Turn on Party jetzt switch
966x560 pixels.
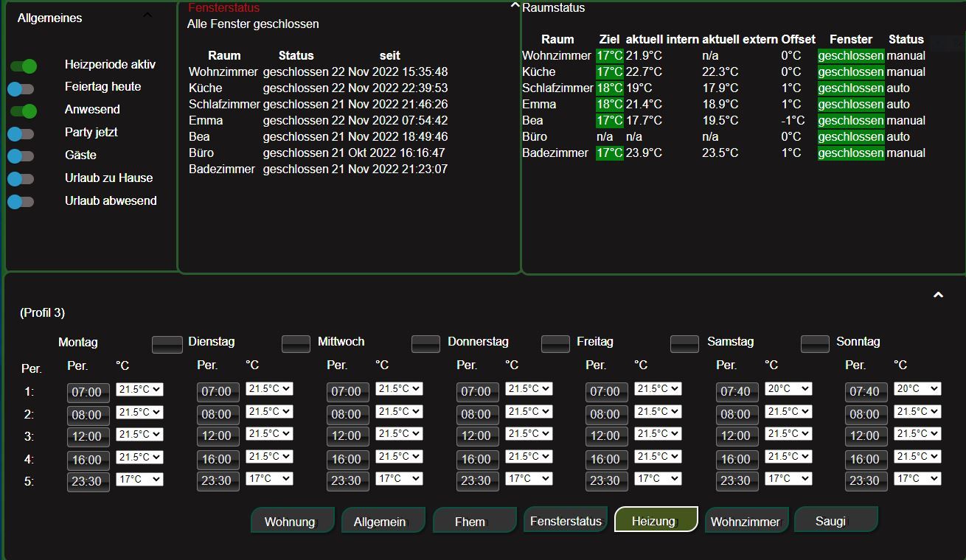click(21, 134)
